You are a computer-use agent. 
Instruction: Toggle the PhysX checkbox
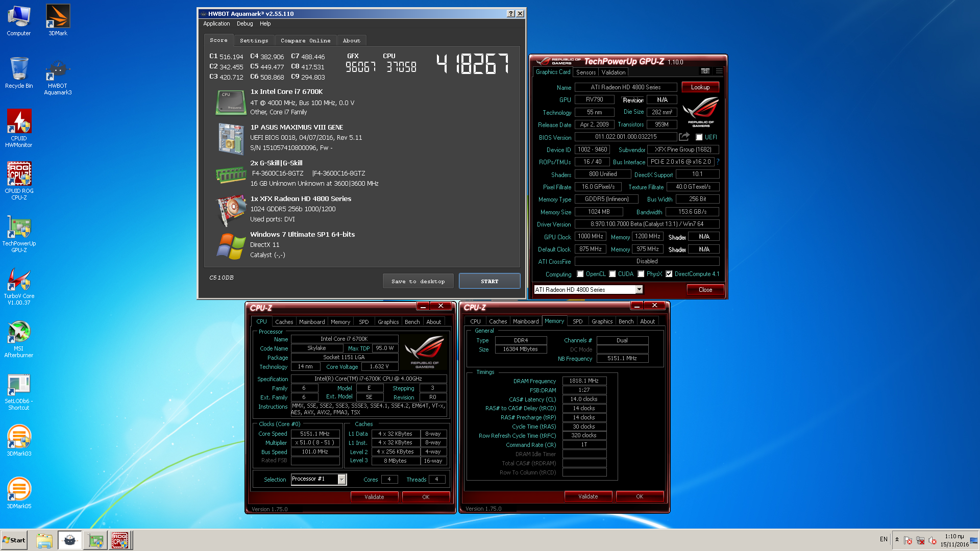[641, 274]
